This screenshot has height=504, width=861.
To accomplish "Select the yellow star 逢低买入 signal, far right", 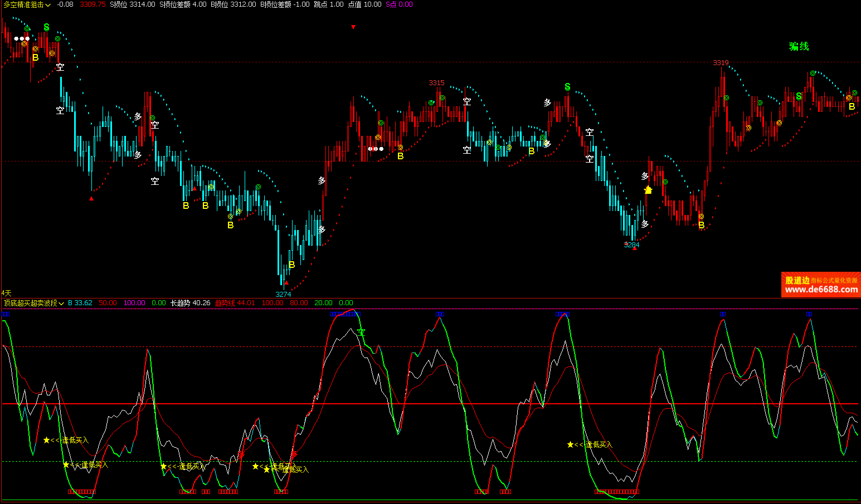I will (x=570, y=444).
